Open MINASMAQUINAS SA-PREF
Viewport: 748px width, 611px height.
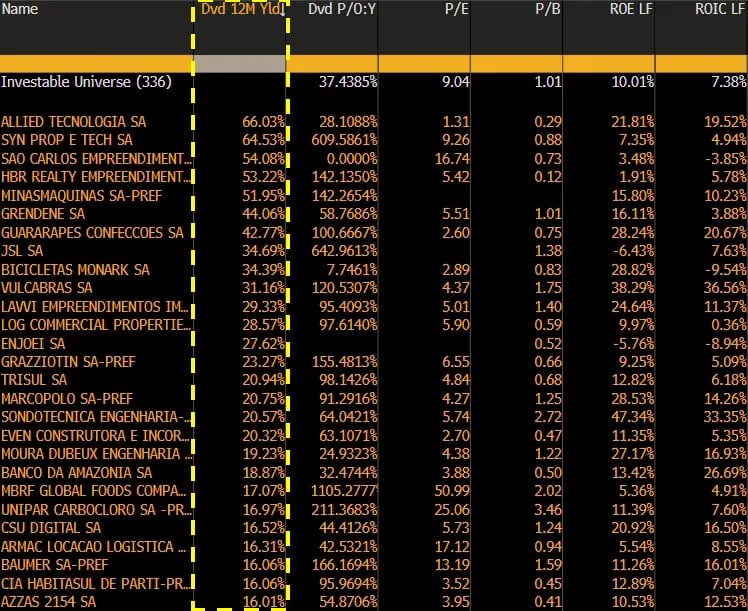pyautogui.click(x=82, y=196)
